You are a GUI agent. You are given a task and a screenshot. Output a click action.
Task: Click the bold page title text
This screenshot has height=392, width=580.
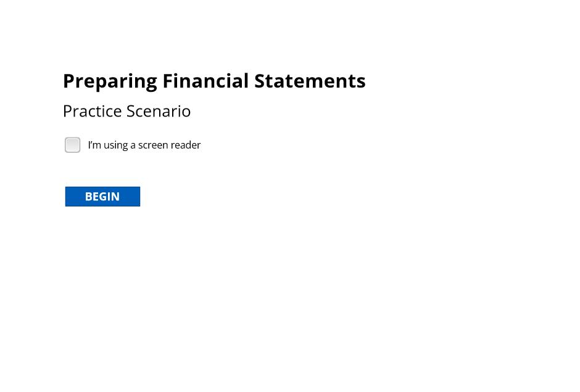214,81
